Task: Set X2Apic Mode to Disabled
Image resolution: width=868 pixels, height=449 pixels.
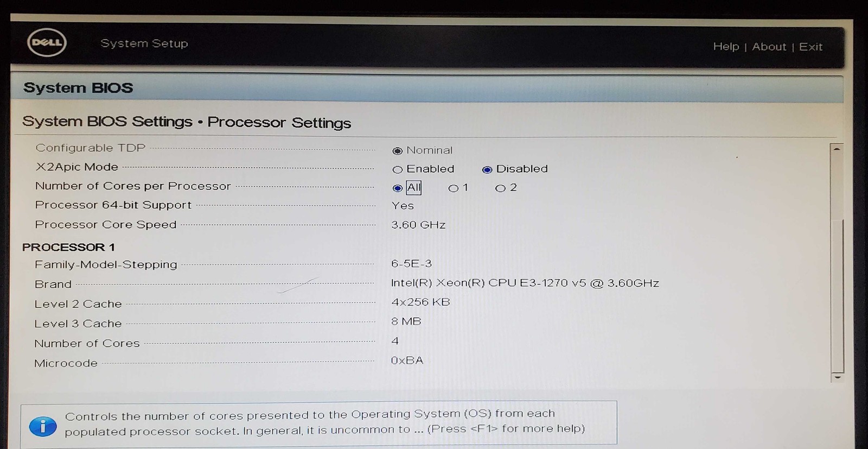Action: [487, 170]
